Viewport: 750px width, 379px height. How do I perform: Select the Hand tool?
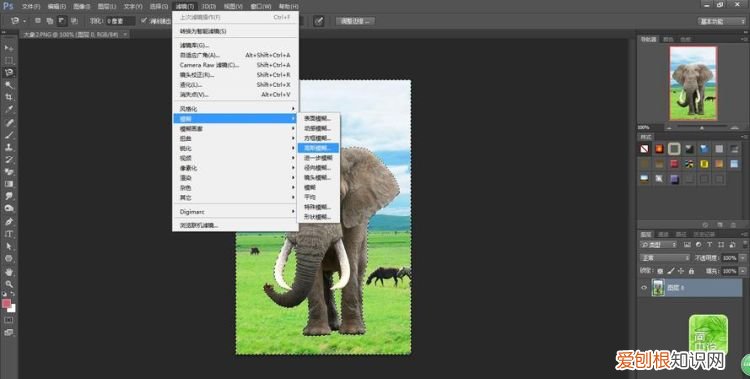coord(9,272)
